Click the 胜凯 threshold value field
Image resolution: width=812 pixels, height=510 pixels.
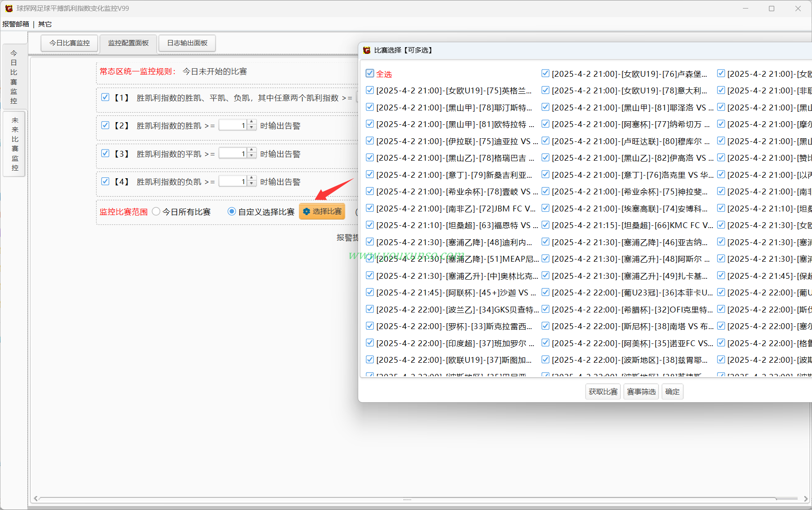click(x=233, y=125)
